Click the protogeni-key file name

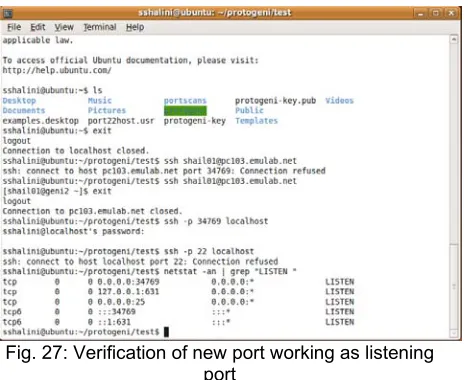195,121
